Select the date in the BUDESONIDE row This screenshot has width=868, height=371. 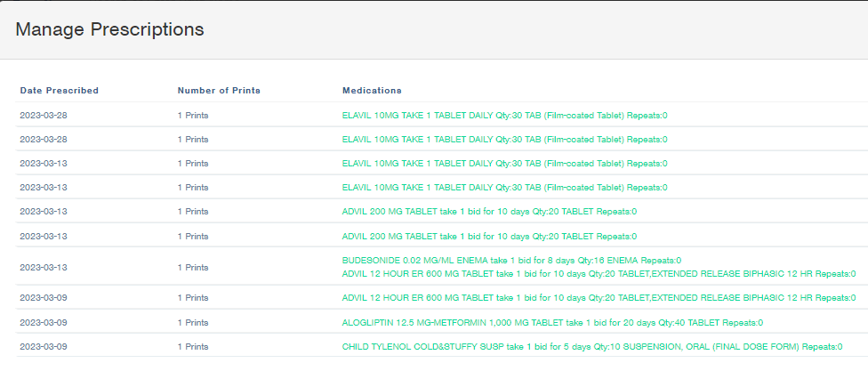(x=44, y=267)
